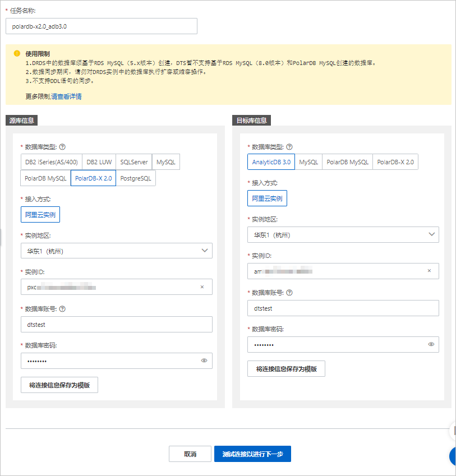456x476 pixels.
Task: Show source database password with eye icon
Action: click(x=204, y=361)
